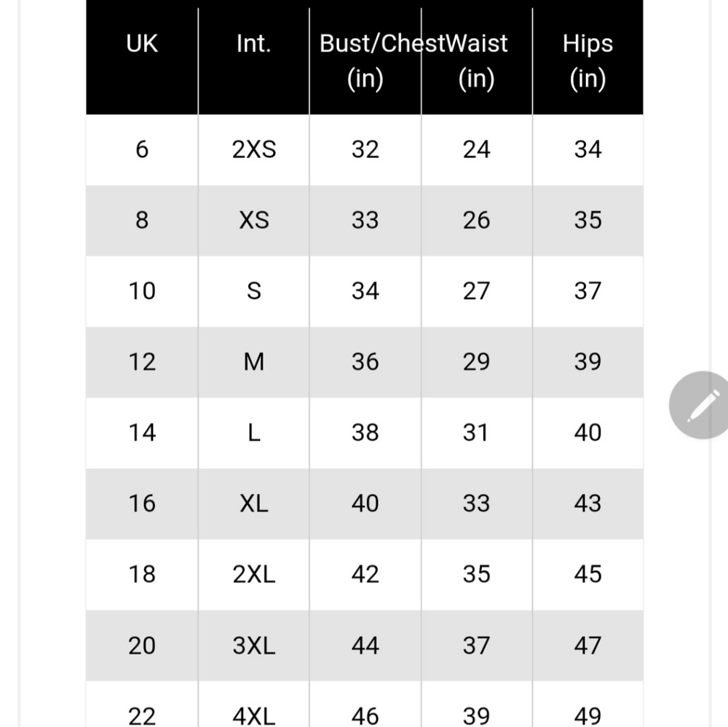Image resolution: width=728 pixels, height=727 pixels.
Task: Select the XS international size cell
Action: click(x=253, y=220)
